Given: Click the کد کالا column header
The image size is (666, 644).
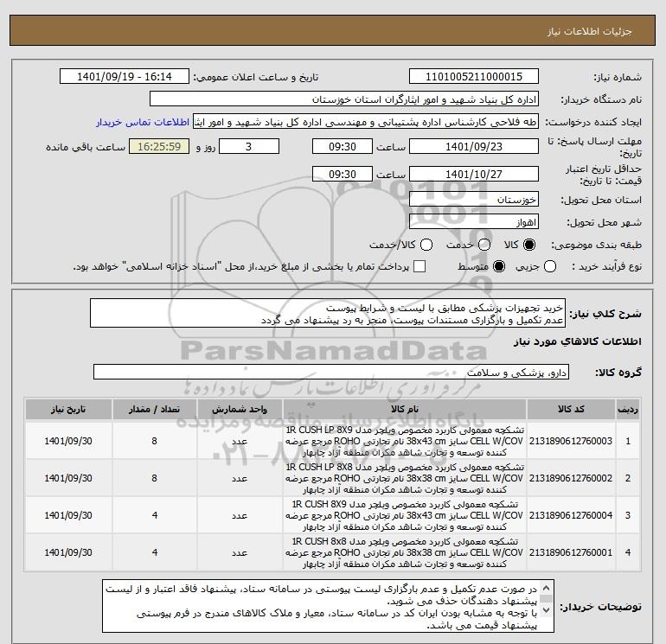Looking at the screenshot, I should [571, 409].
